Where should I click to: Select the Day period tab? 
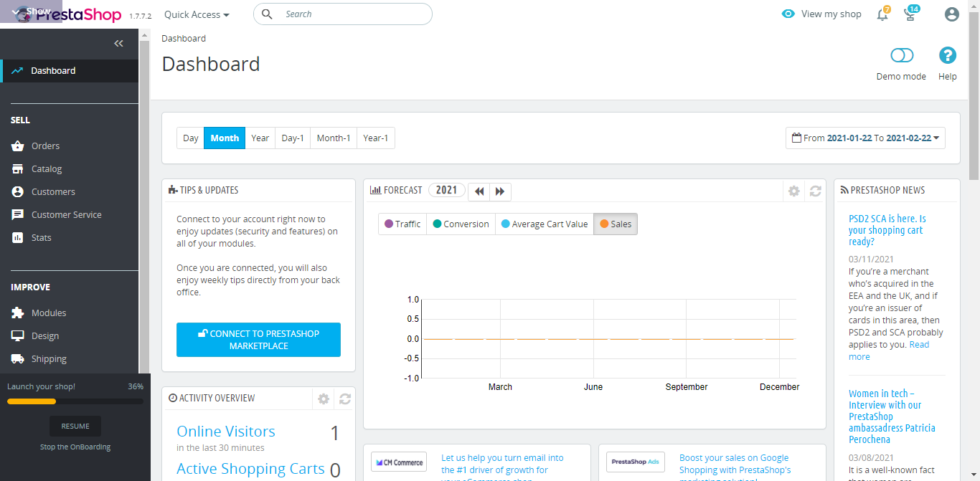point(191,138)
